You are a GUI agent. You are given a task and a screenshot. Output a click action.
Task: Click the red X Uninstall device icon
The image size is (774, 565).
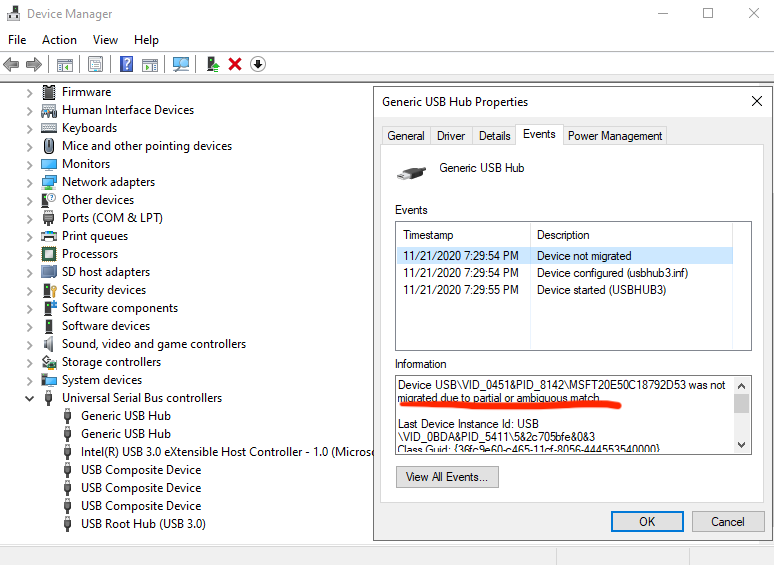pyautogui.click(x=235, y=64)
